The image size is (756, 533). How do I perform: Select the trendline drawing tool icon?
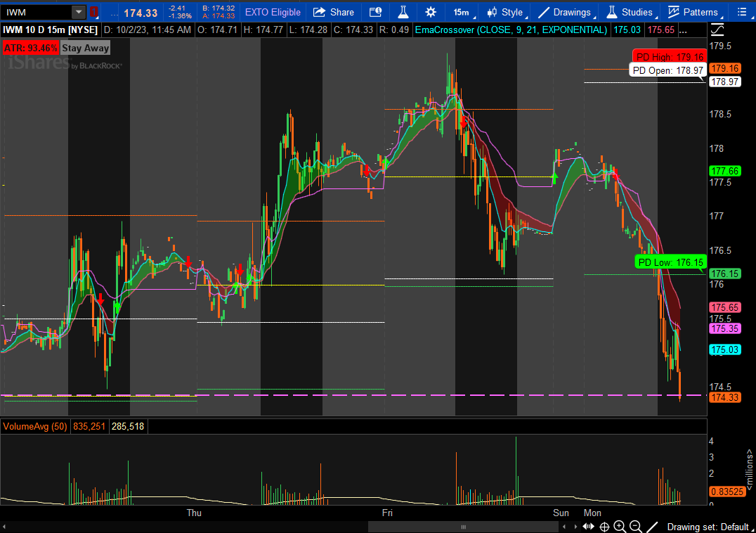click(652, 527)
